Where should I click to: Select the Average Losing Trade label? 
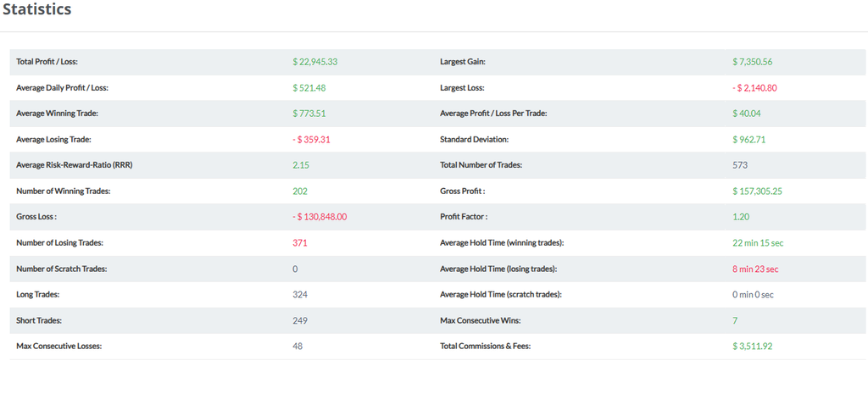[x=53, y=140]
